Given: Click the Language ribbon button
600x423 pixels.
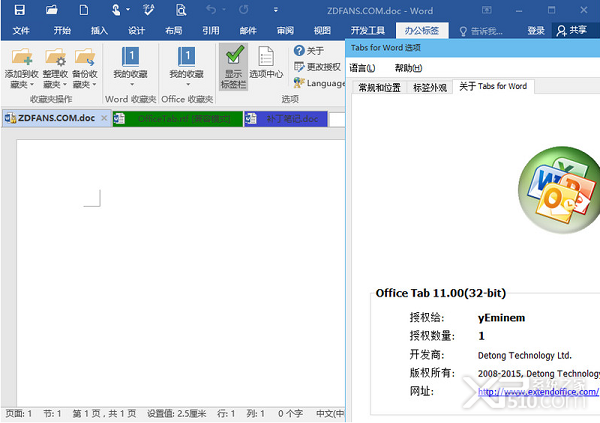Looking at the screenshot, I should 319,83.
